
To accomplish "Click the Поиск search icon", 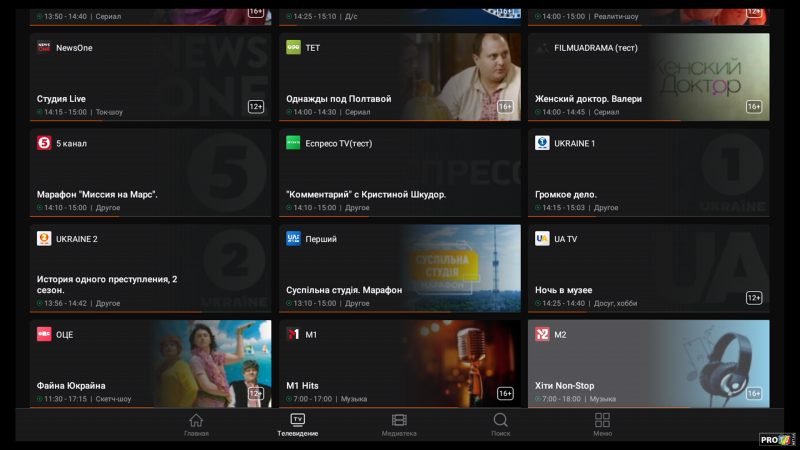I will pos(500,421).
